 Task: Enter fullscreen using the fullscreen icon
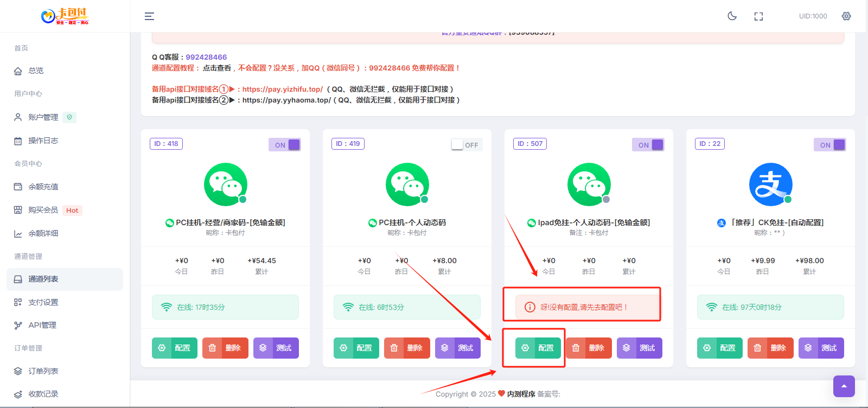click(x=758, y=16)
